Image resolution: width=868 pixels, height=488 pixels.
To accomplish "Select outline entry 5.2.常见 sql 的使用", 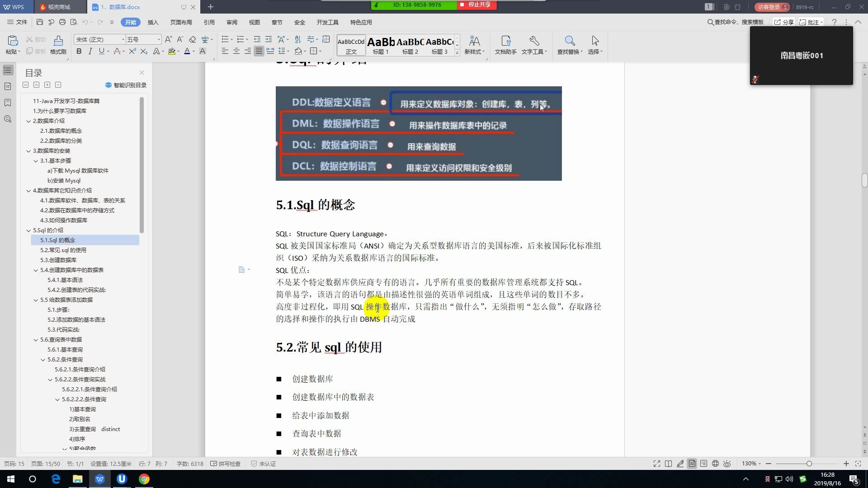I will (x=63, y=250).
